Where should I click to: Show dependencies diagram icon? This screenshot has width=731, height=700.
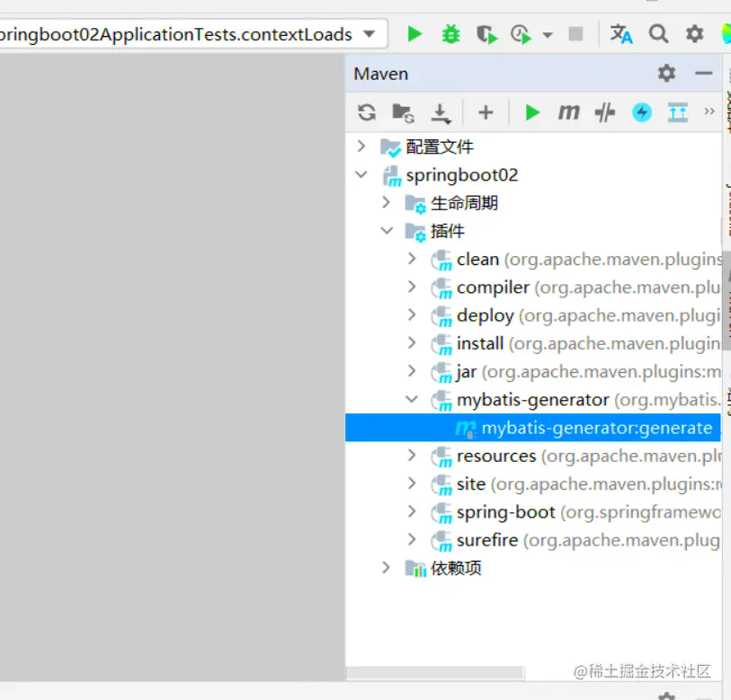(x=677, y=112)
